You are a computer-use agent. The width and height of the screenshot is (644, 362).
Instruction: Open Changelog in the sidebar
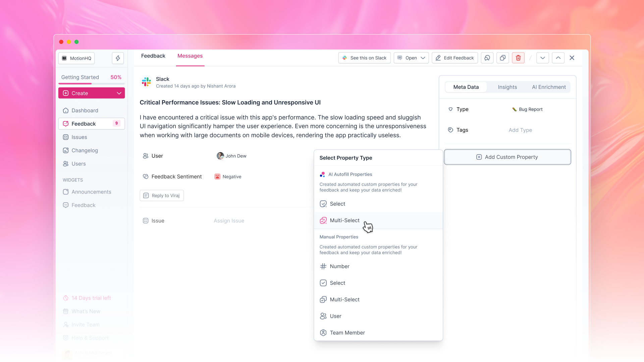85,150
